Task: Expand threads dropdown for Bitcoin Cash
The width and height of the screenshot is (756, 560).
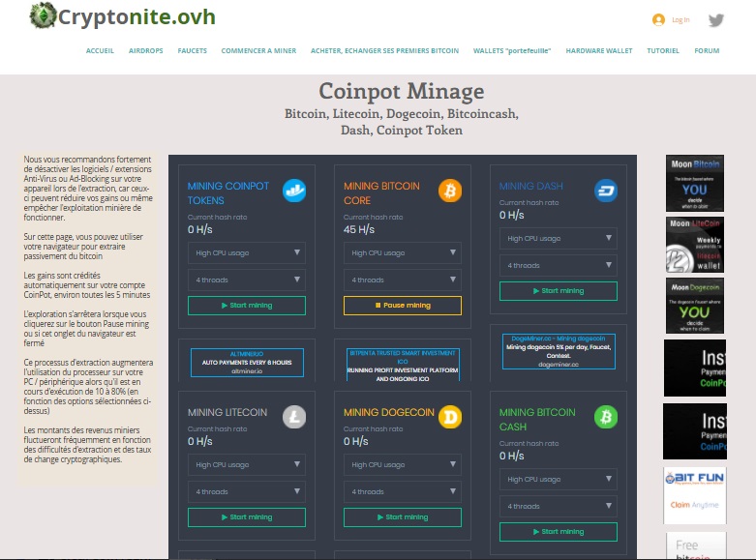Action: tap(559, 506)
